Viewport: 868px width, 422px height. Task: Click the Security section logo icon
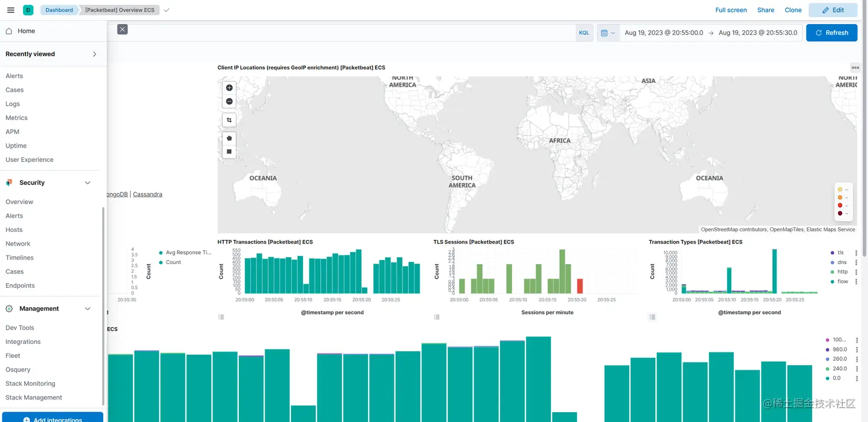9,183
